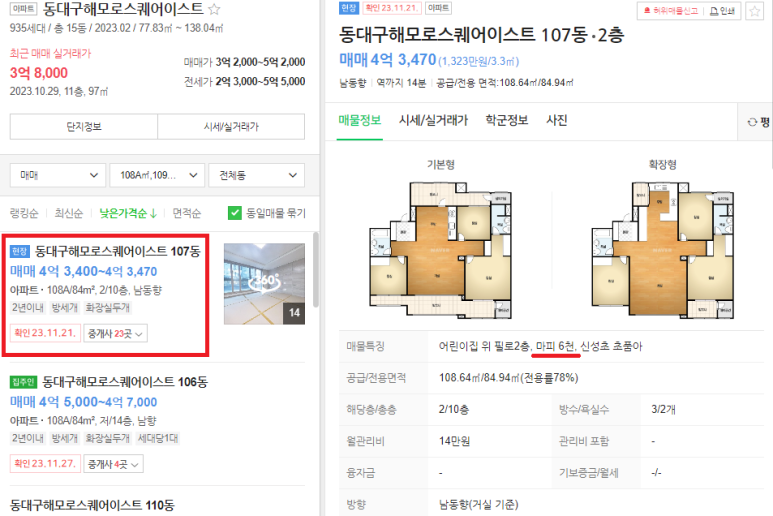Toggle the 동일매물 묶기 checkbox

(x=235, y=213)
